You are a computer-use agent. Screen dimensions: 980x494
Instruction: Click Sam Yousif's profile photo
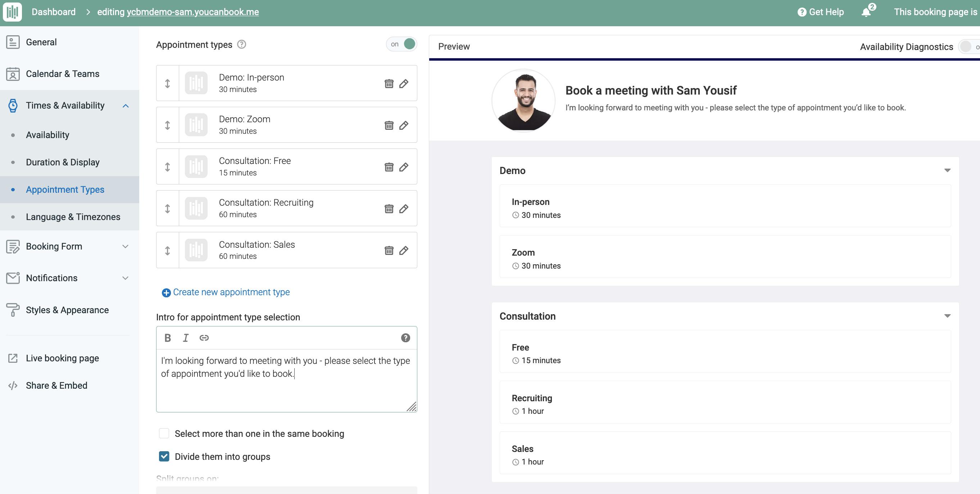[523, 100]
